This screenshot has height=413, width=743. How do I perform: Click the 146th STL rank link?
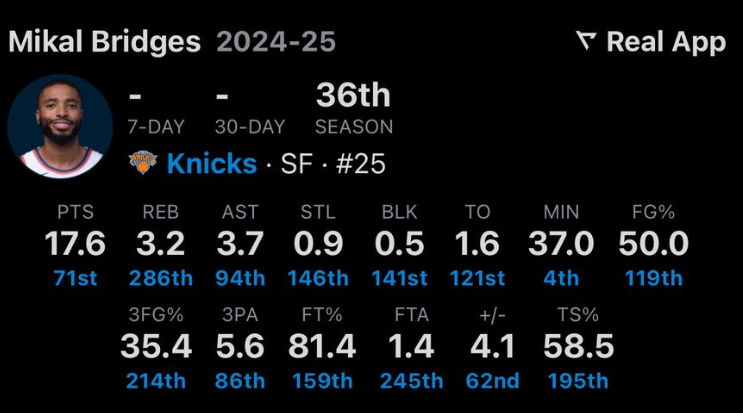318,278
